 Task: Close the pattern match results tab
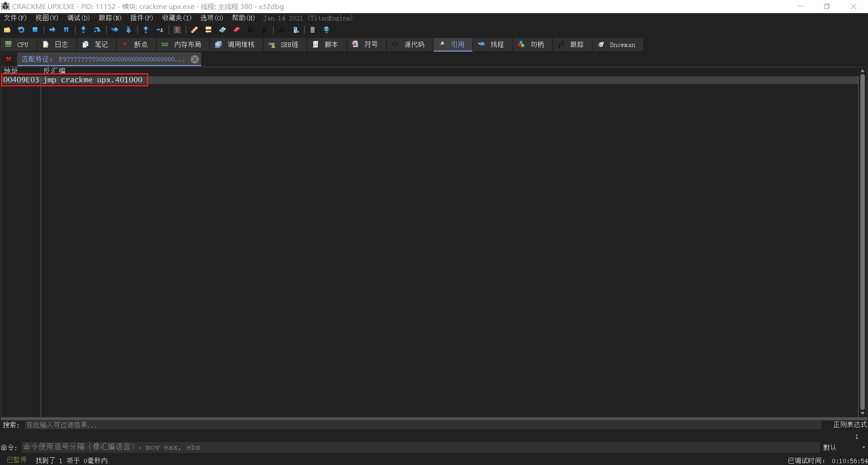195,59
